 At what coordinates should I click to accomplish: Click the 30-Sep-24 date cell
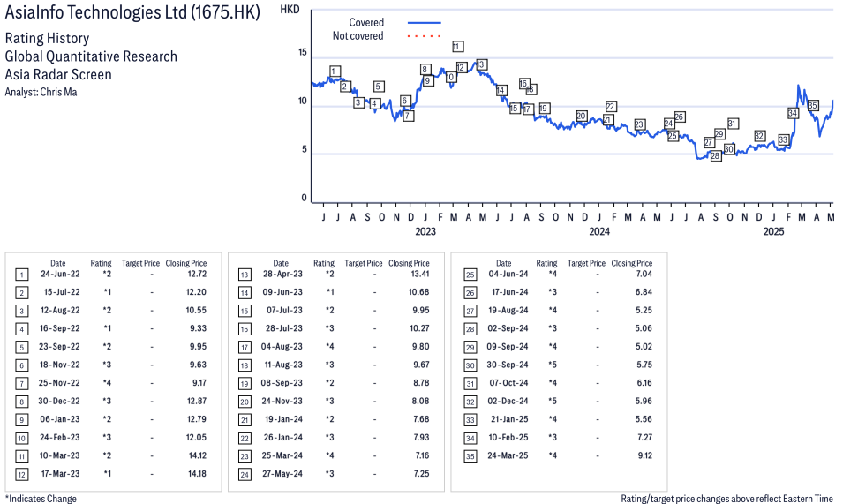click(x=508, y=365)
